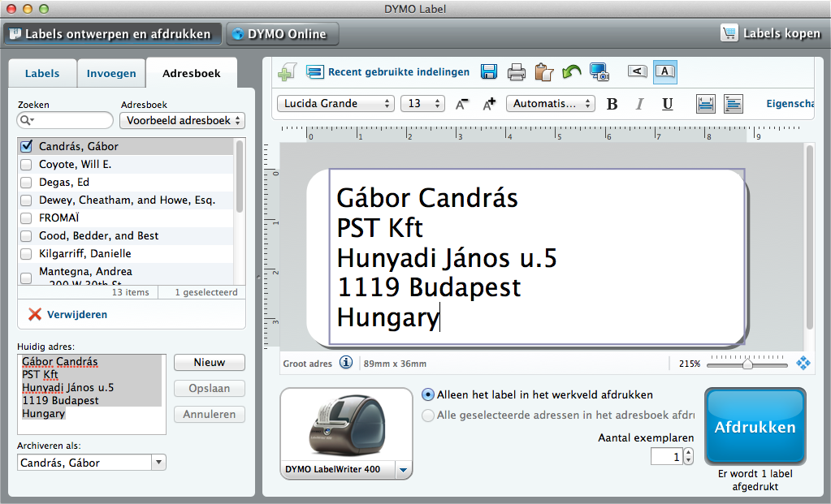
Task: Click the paste clipboard icon
Action: tap(543, 72)
